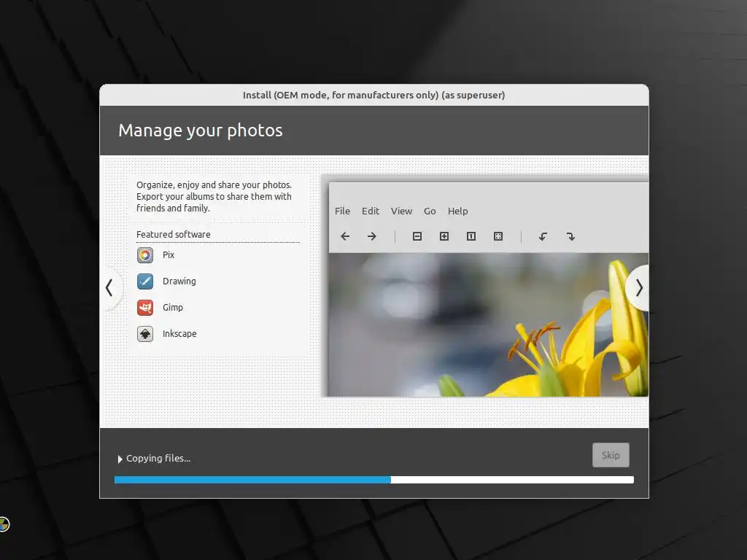Click the Pix label text
The height and width of the screenshot is (560, 747).
(169, 255)
